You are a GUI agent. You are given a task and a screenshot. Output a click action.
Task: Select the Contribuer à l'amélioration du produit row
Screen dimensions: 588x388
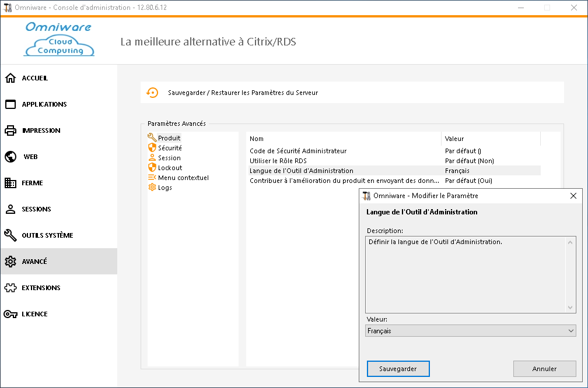tap(394, 181)
